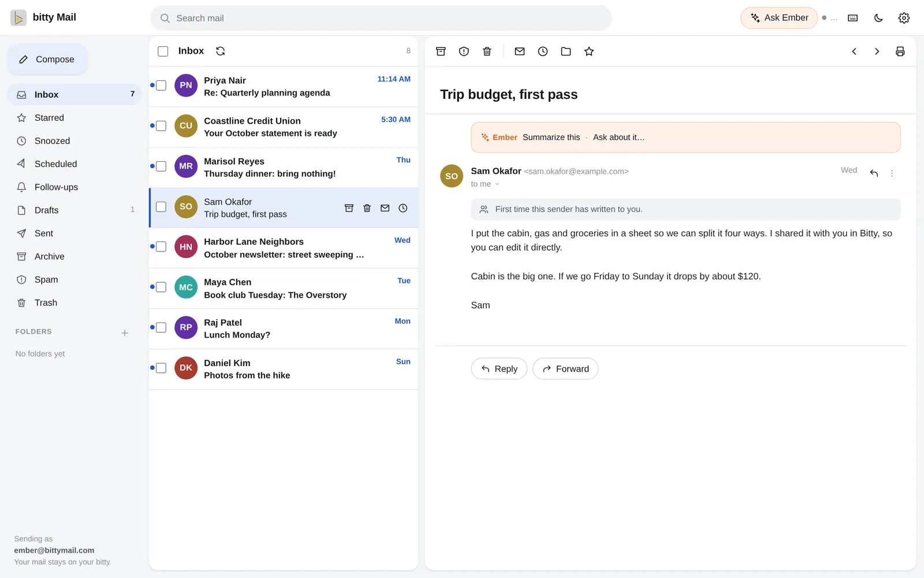Open Starred folder in sidebar
Viewport: 924px width, 578px height.
[x=74, y=118]
